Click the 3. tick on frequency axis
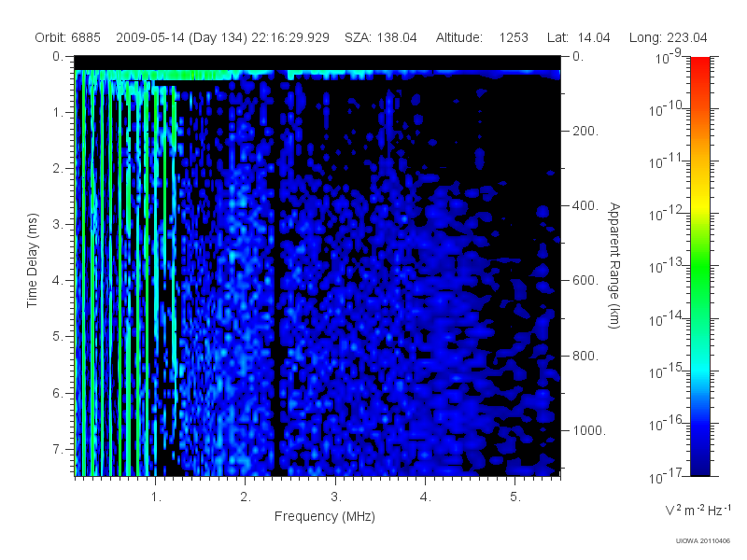747x560 pixels. (x=336, y=497)
